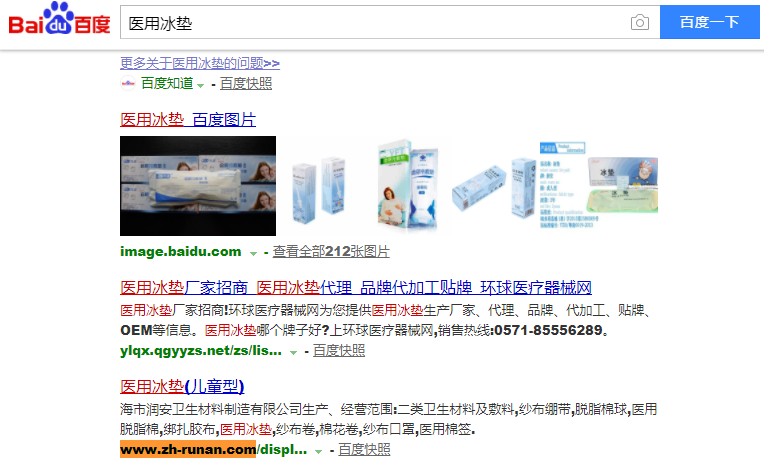The width and height of the screenshot is (764, 461).
Task: Open the first dark ice pad thumbnail
Action: (x=198, y=186)
